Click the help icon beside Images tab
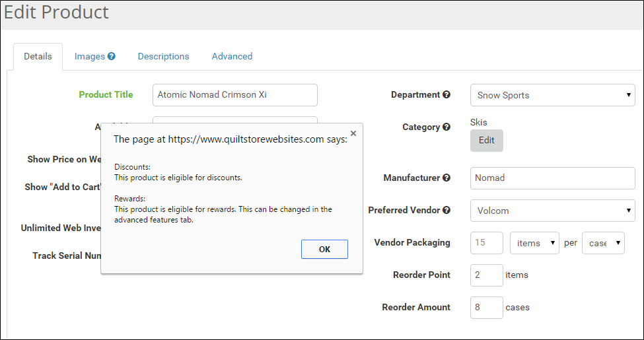The height and width of the screenshot is (340, 644). coord(112,56)
